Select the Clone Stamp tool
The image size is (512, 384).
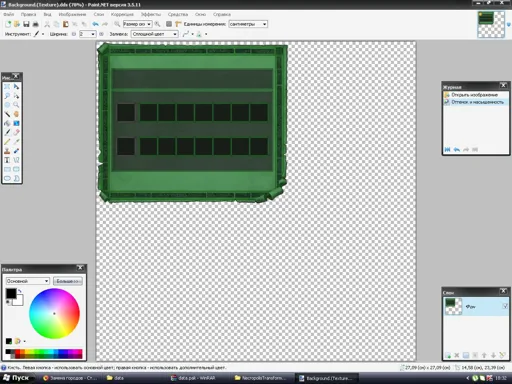(x=7, y=151)
